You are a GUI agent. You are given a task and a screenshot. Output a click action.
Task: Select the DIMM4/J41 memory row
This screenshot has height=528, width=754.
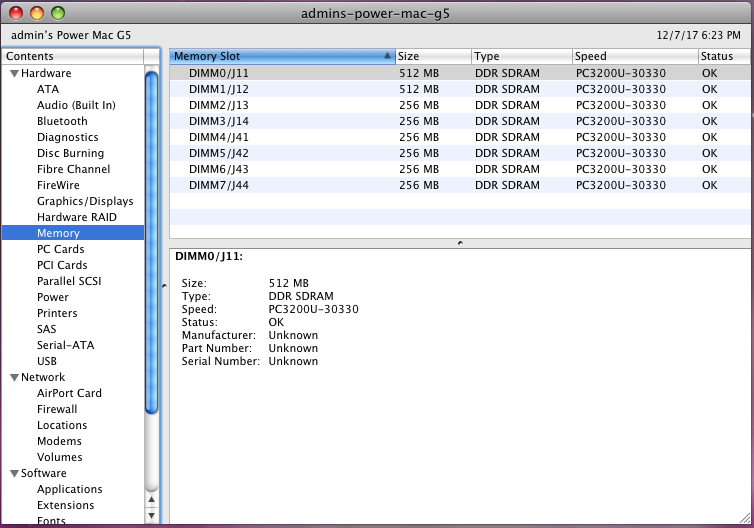point(460,137)
